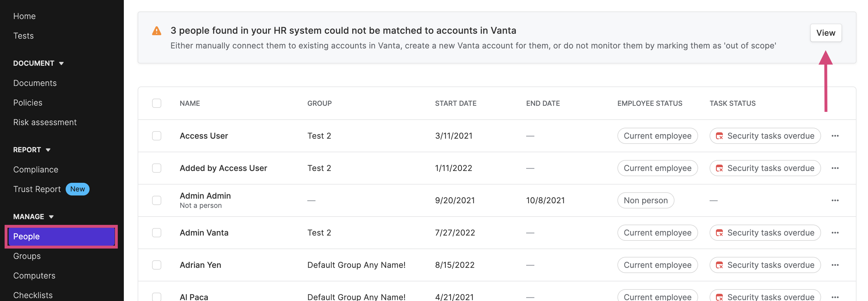
Task: Check the box for Adrian Yen row
Action: click(157, 265)
